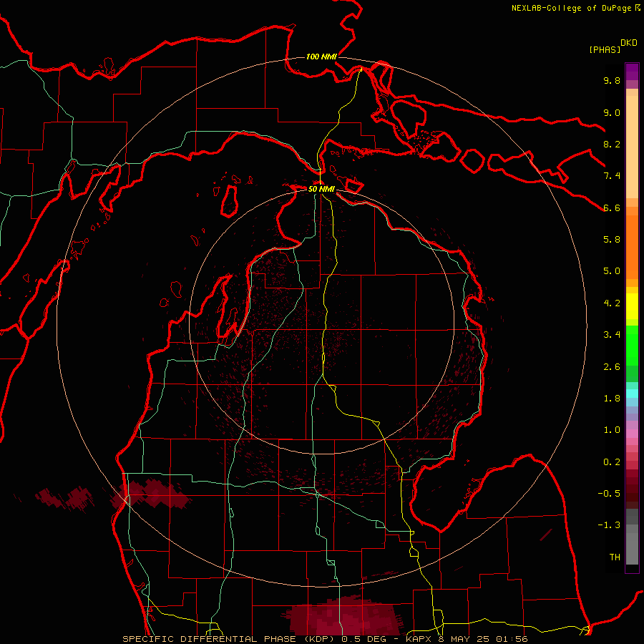
Task: Click the 01:56 timestamp in the caption
Action: click(512, 639)
